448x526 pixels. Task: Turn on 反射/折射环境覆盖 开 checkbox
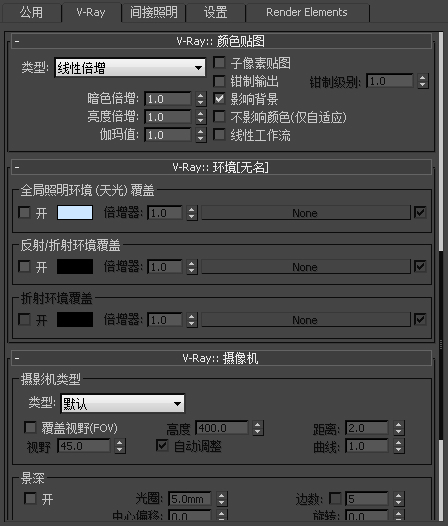click(x=24, y=267)
